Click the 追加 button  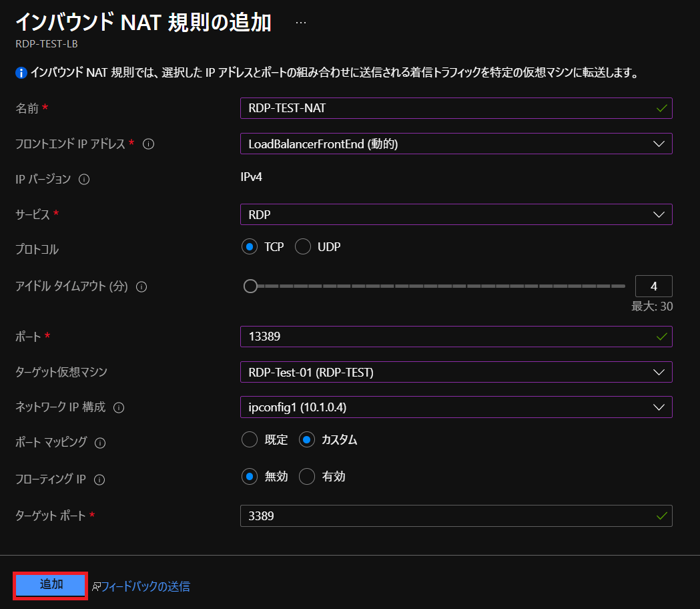(x=51, y=585)
